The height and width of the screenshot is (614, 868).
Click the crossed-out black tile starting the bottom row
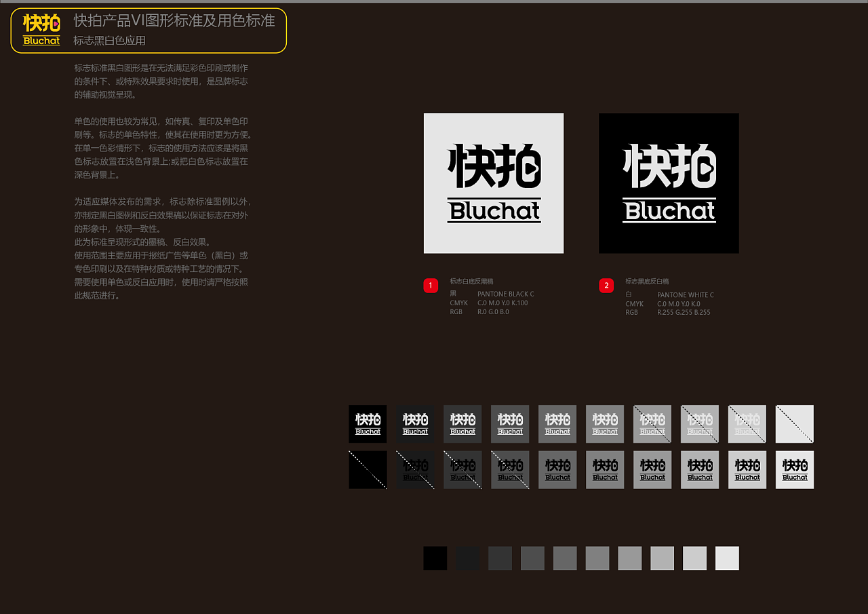pos(368,469)
